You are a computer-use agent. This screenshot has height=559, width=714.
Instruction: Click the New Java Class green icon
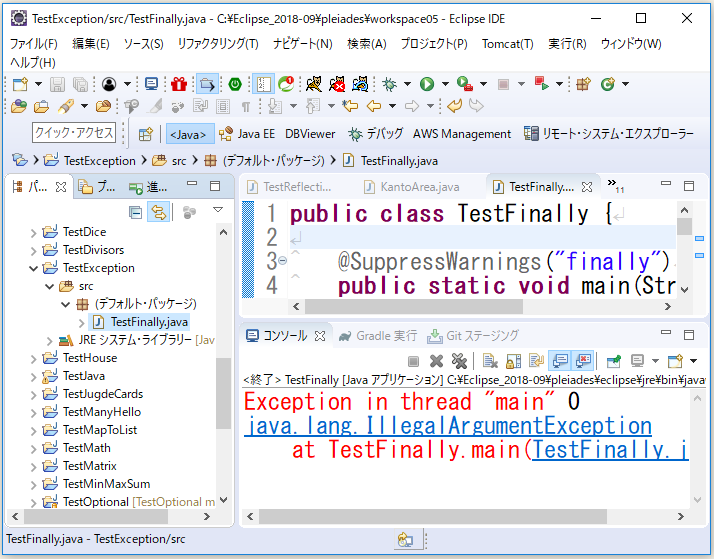607,84
